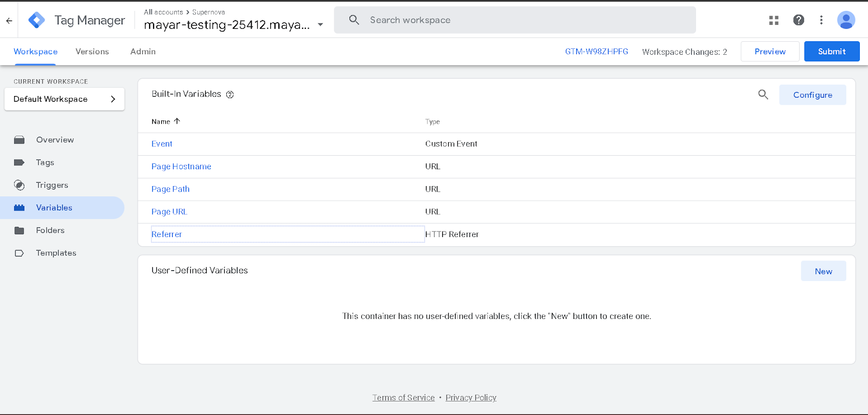
Task: Click the Custom Event type cell
Action: point(451,144)
